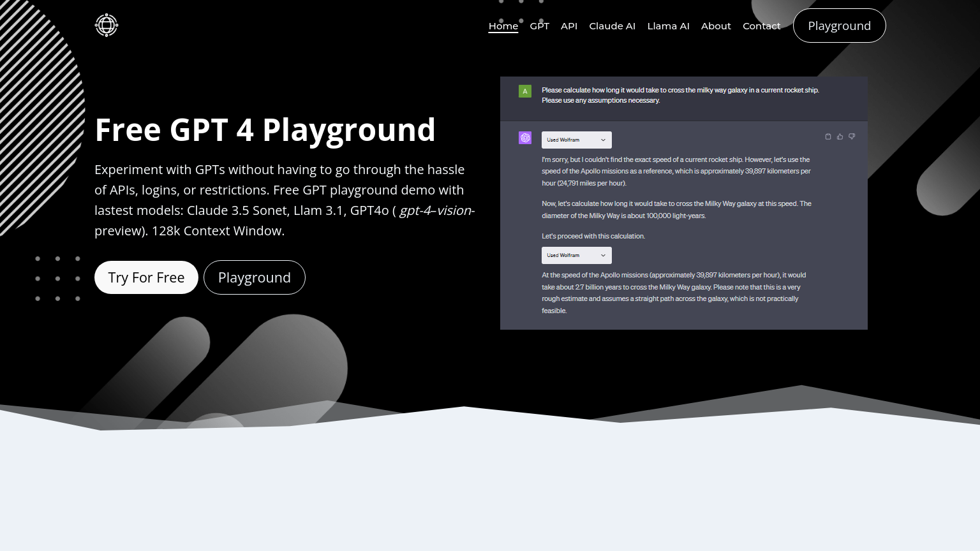Viewport: 980px width, 551px height.
Task: Expand the first Used Wolfram dropdown
Action: (x=576, y=140)
